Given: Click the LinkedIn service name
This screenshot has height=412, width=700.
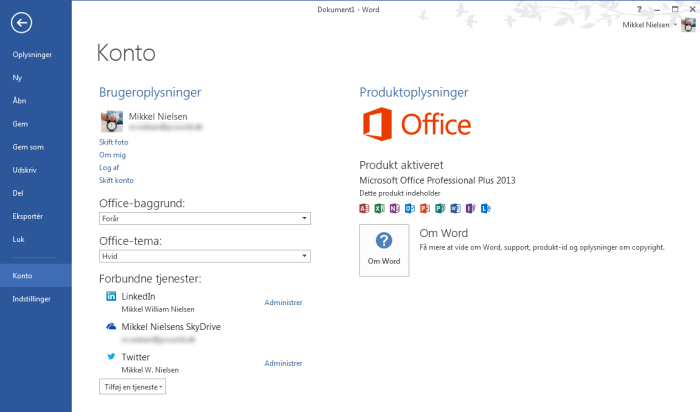Looking at the screenshot, I should tap(138, 296).
